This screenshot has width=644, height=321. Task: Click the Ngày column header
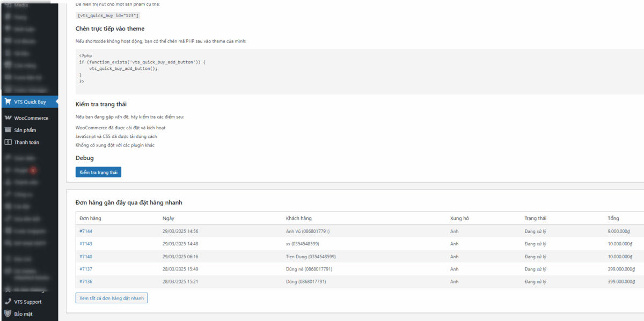(x=168, y=218)
